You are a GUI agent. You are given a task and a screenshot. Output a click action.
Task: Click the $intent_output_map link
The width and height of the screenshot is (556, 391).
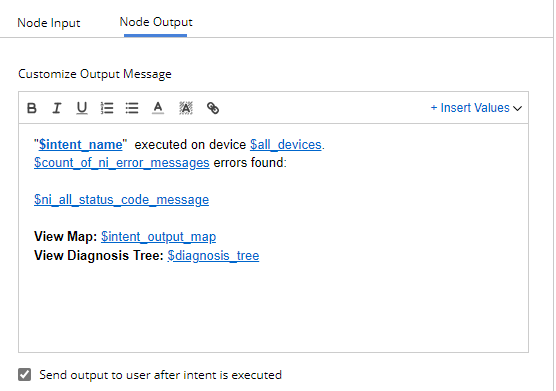pyautogui.click(x=159, y=236)
